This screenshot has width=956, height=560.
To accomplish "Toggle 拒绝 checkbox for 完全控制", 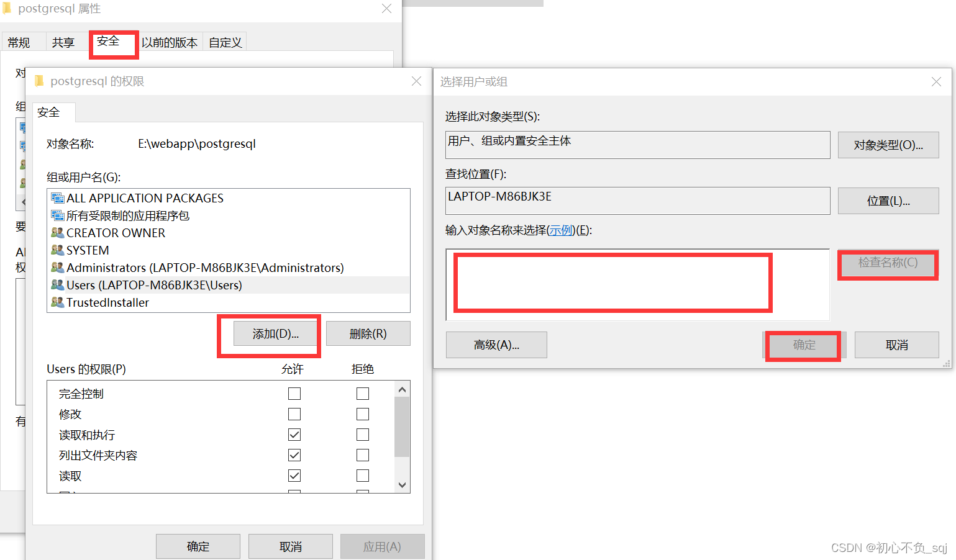I will point(363,394).
